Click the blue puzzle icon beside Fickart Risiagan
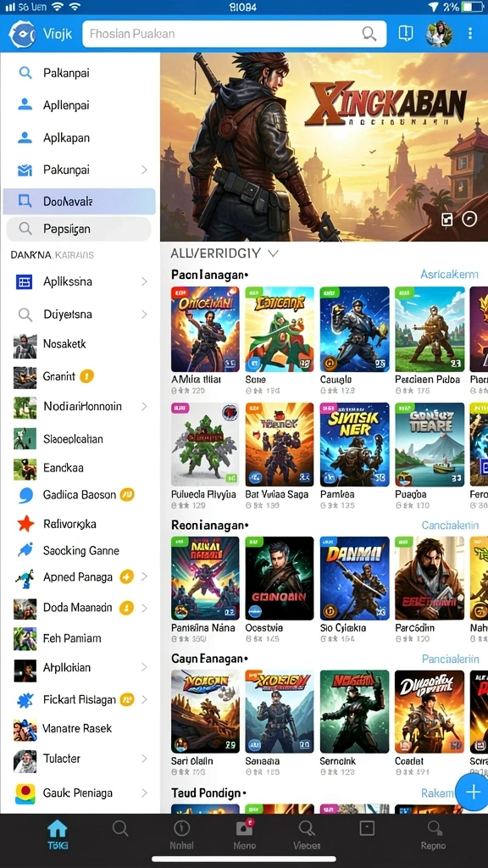Screen dimensions: 488x868 25,700
